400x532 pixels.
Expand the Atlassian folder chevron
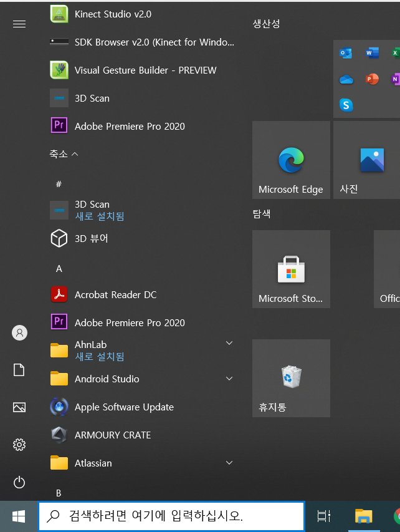(229, 462)
